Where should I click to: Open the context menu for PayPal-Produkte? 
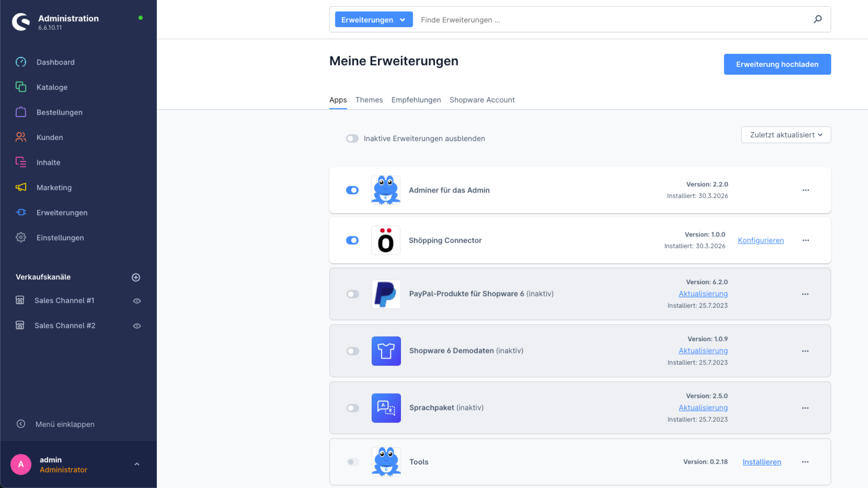805,294
